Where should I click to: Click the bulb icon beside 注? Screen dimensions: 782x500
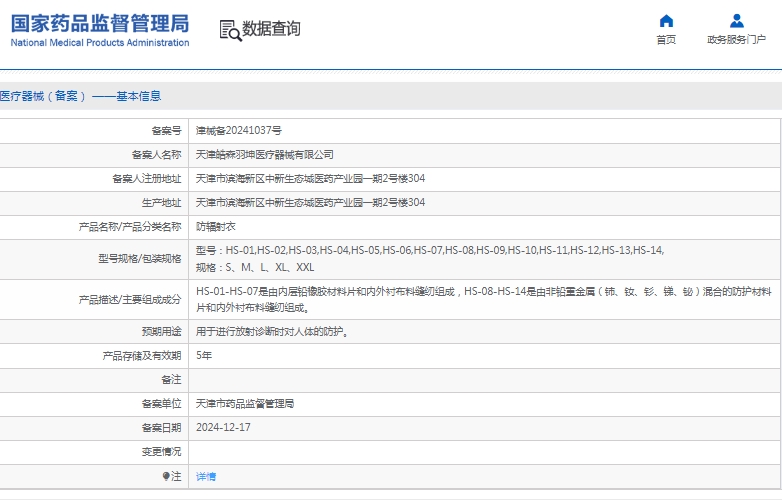click(166, 476)
